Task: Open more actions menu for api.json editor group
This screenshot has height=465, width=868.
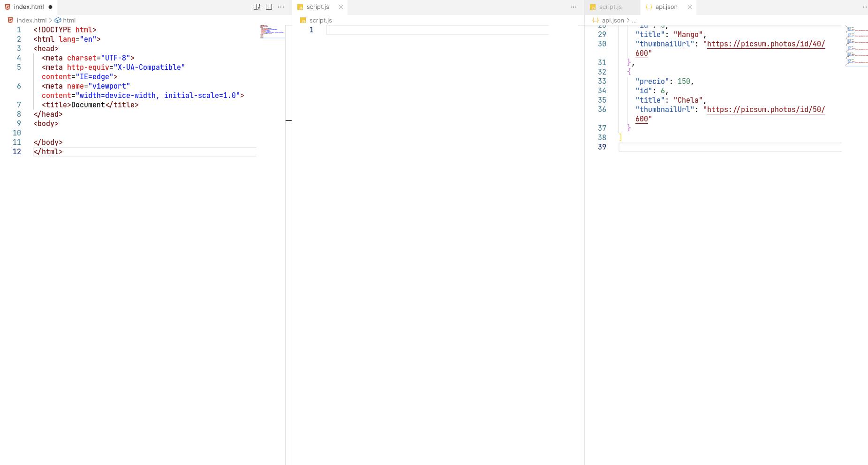Action: click(x=865, y=7)
